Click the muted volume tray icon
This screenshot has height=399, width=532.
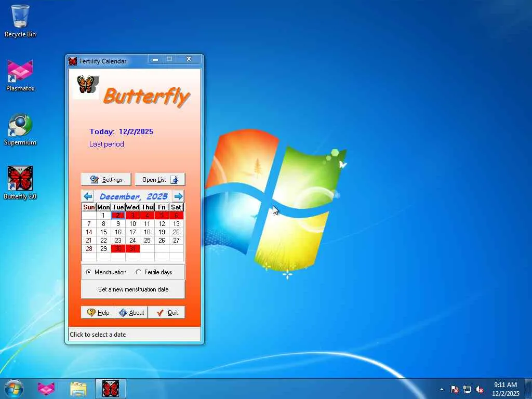tap(480, 389)
